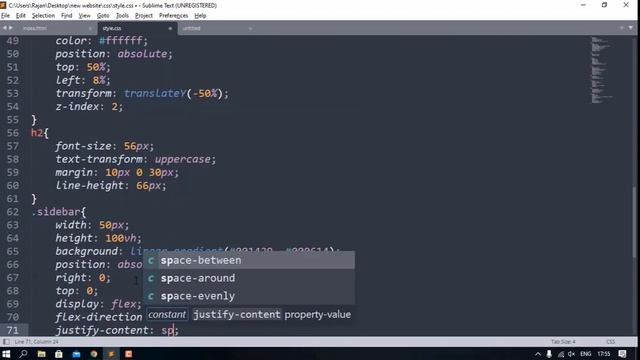Click the new tab plus button
The image size is (640, 360).
pyautogui.click(x=622, y=28)
